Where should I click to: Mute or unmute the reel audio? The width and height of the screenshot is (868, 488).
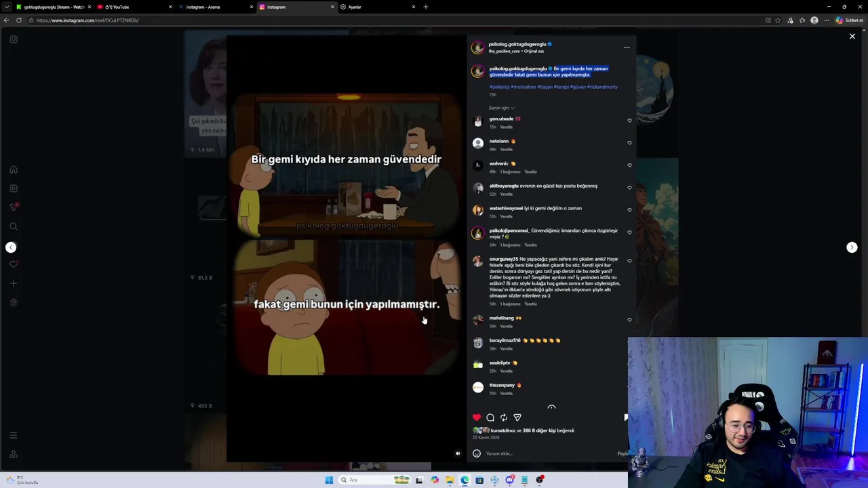click(x=458, y=453)
